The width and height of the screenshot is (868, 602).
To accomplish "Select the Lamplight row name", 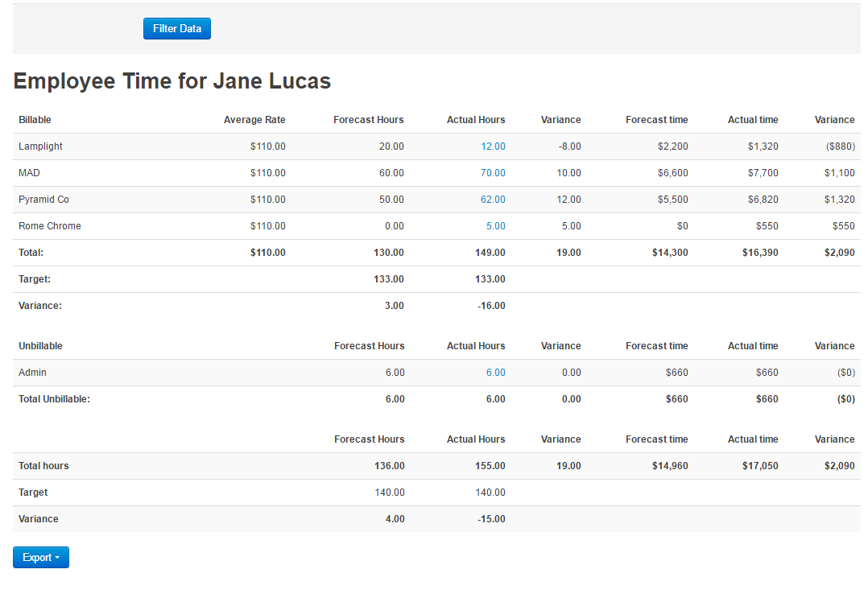I will 40,146.
